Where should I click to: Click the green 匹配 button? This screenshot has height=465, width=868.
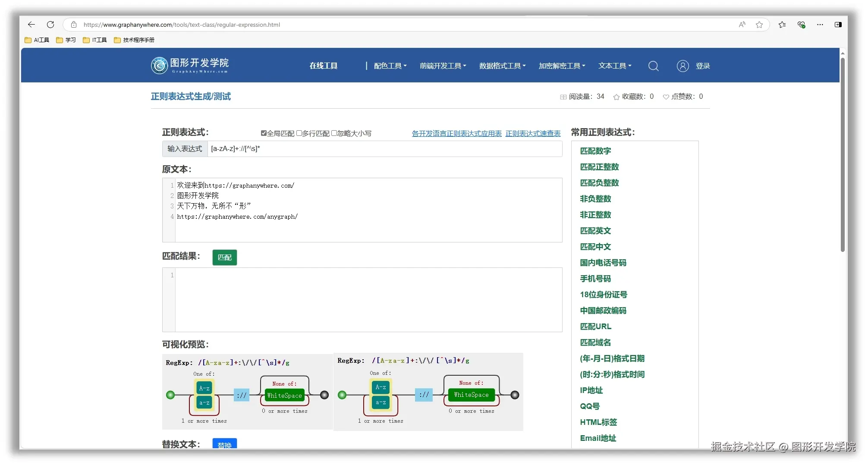tap(225, 258)
